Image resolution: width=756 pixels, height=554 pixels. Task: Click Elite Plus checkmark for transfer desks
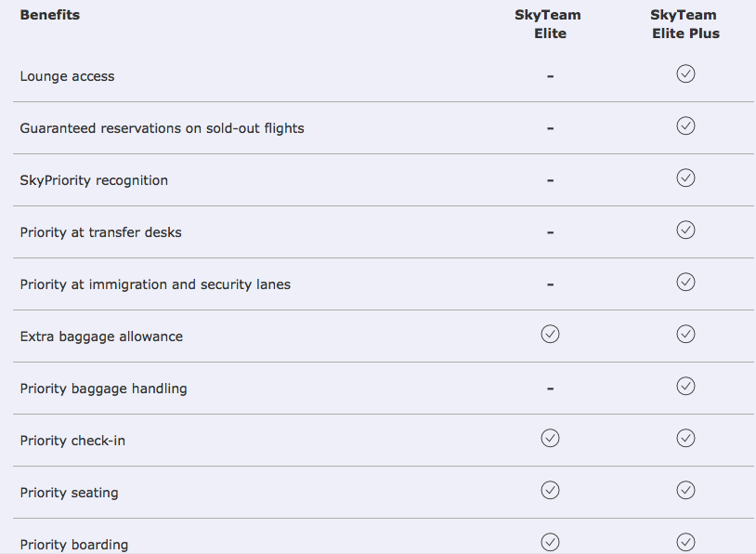click(685, 231)
